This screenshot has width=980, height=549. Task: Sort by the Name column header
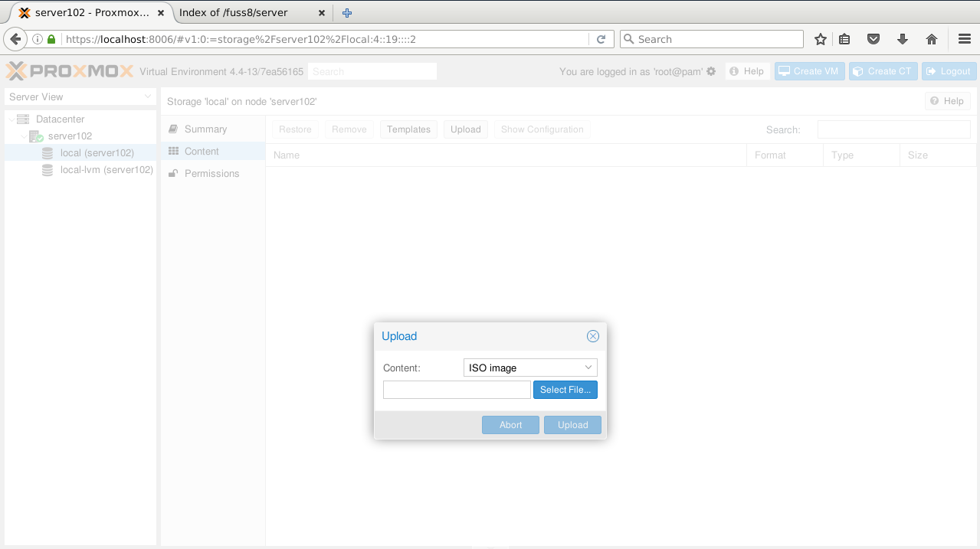coord(506,155)
